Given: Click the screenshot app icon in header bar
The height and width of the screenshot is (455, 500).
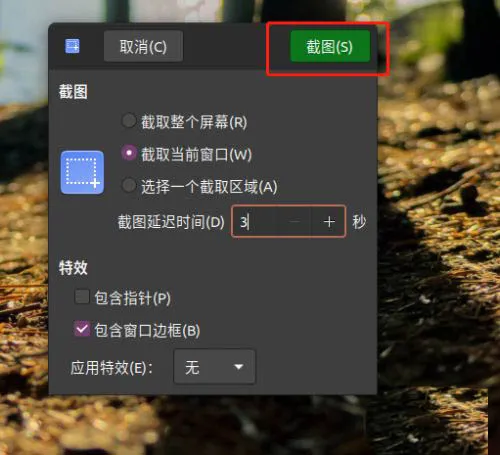Looking at the screenshot, I should pos(72,46).
